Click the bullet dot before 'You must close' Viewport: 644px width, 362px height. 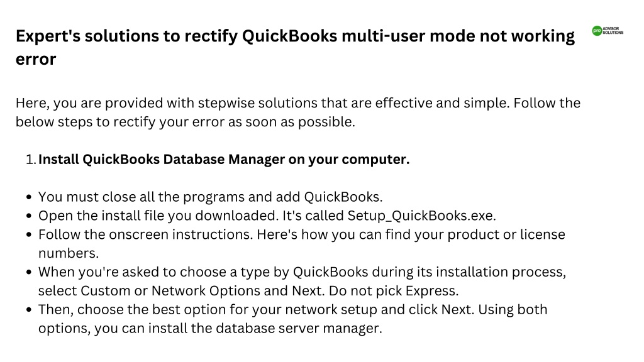point(29,197)
